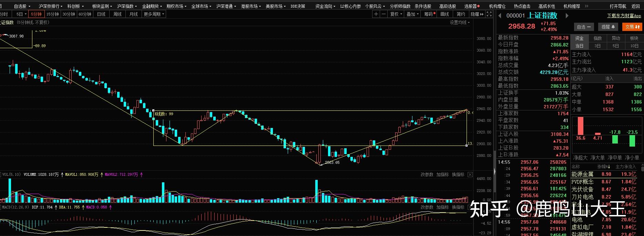Screen dimensions: 644x236
Task: Select the 3日 capital flow tab
Action: 597,46
